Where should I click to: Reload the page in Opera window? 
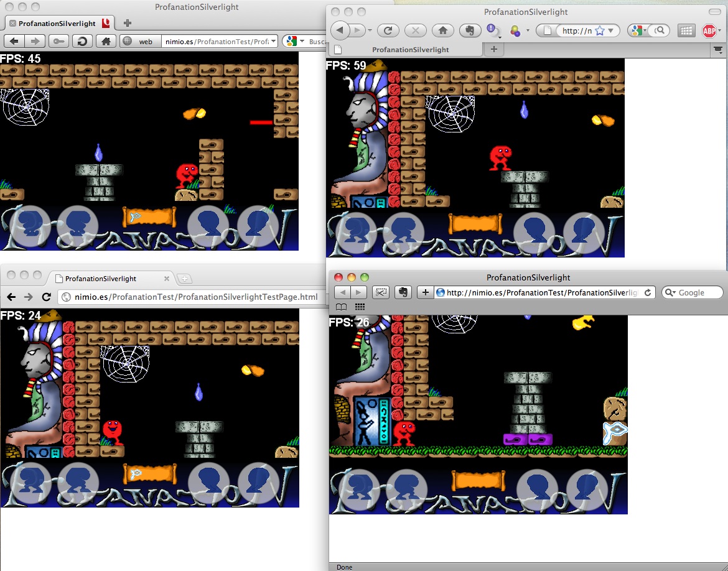pyautogui.click(x=82, y=41)
